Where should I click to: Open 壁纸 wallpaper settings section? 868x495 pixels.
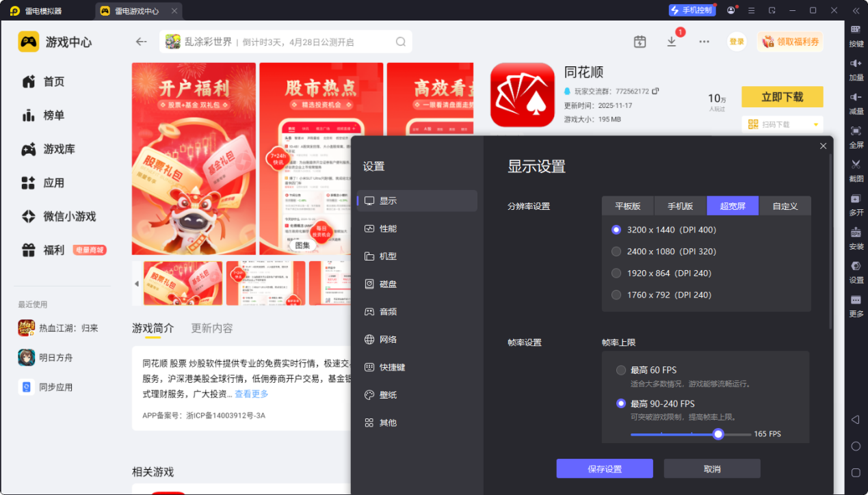click(x=417, y=395)
